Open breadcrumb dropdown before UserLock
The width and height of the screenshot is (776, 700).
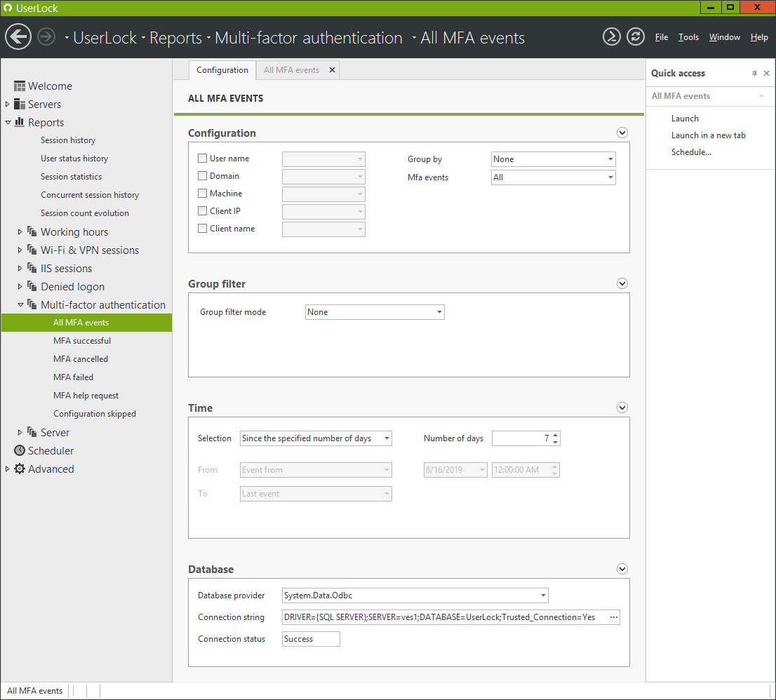click(x=67, y=38)
